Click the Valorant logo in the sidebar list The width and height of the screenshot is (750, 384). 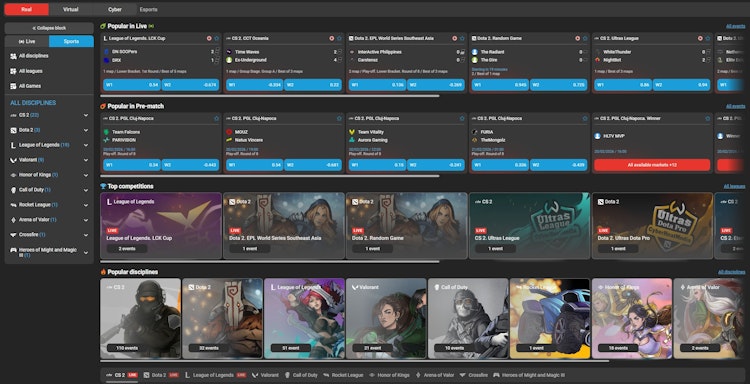pos(13,160)
